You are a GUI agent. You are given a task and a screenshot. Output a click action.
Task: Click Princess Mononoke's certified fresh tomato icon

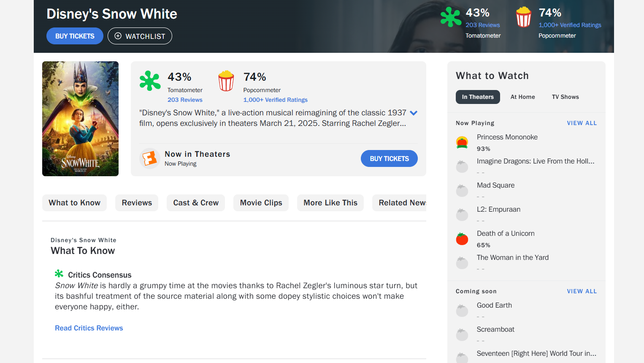462,142
